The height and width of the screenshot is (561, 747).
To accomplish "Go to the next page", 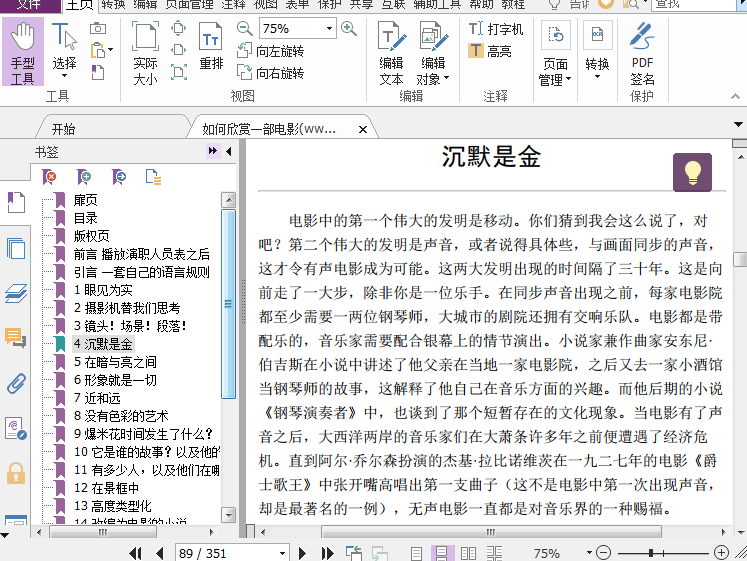I will coord(302,553).
